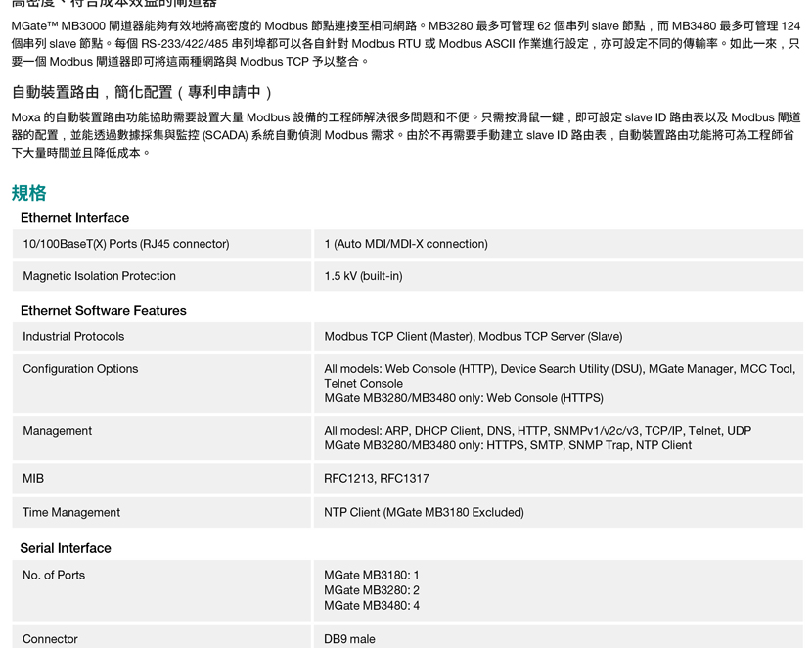Select the 自動裝置路由，簡化配置 heading
The width and height of the screenshot is (812, 648).
pos(142,92)
